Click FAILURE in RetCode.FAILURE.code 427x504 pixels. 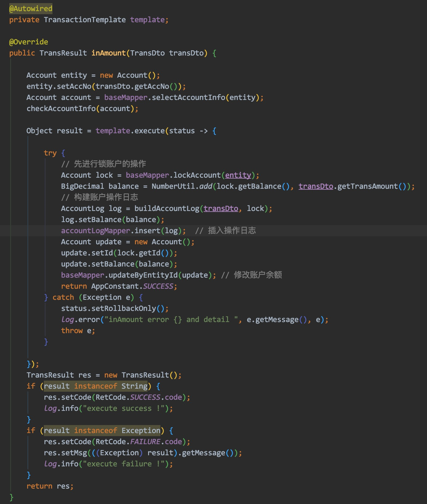pyautogui.click(x=145, y=442)
